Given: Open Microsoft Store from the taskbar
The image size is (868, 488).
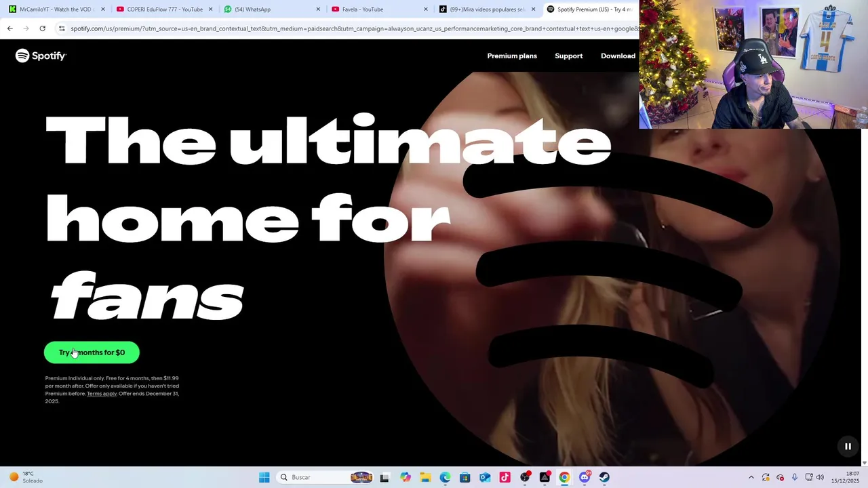Looking at the screenshot, I should [465, 477].
